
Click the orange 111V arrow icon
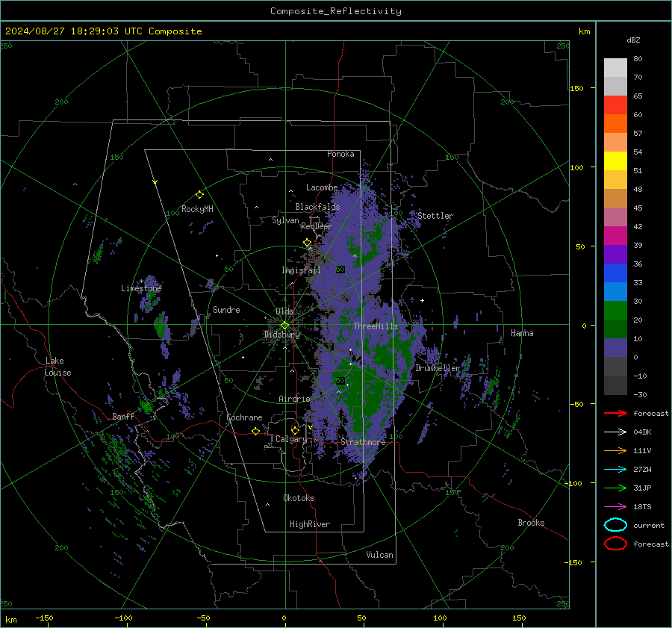tap(615, 450)
